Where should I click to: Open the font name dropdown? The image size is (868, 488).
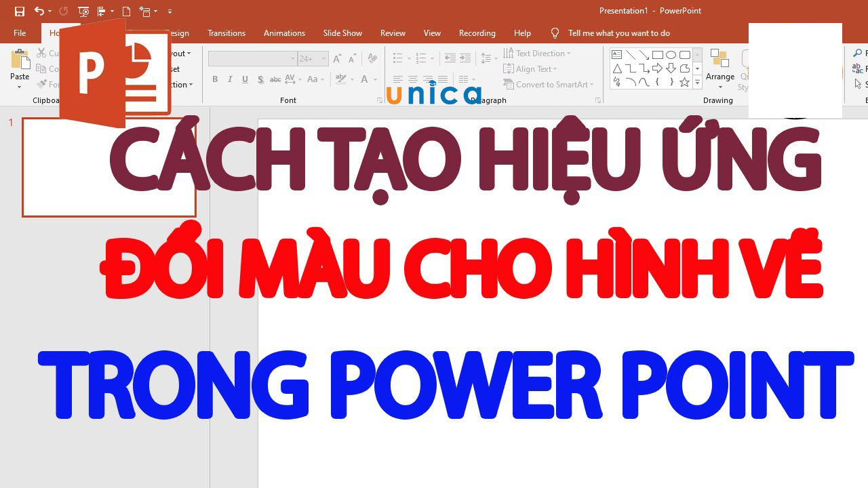(x=292, y=59)
